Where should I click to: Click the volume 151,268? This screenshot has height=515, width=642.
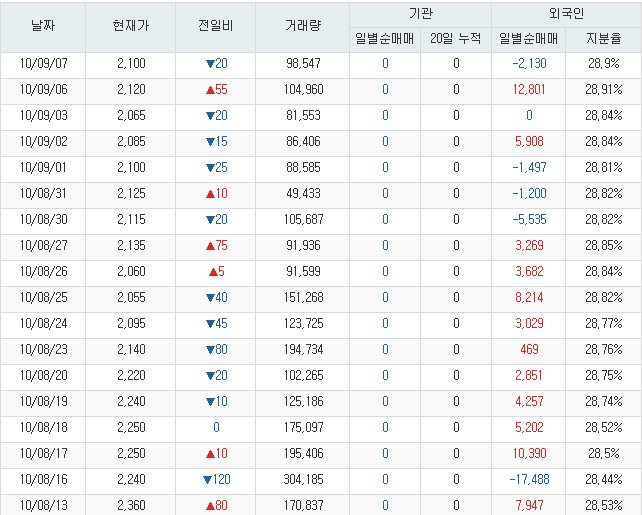click(x=303, y=297)
